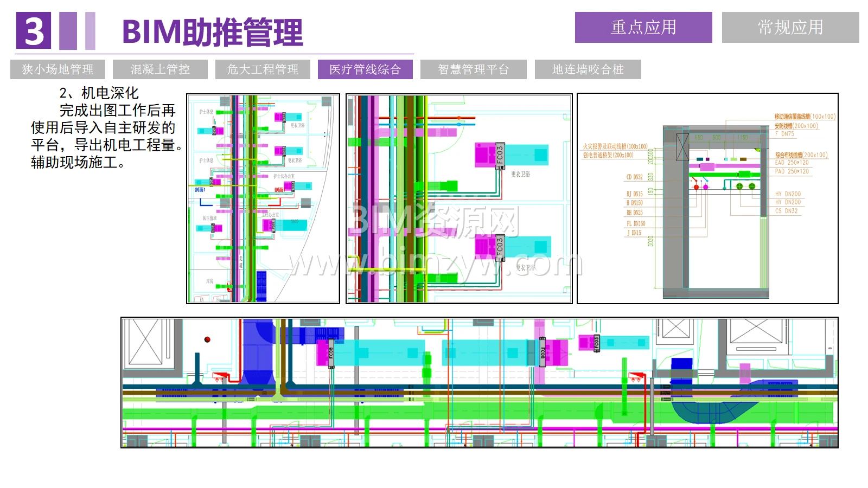Select the 混凝土管控 tab
868x488 pixels.
(160, 69)
